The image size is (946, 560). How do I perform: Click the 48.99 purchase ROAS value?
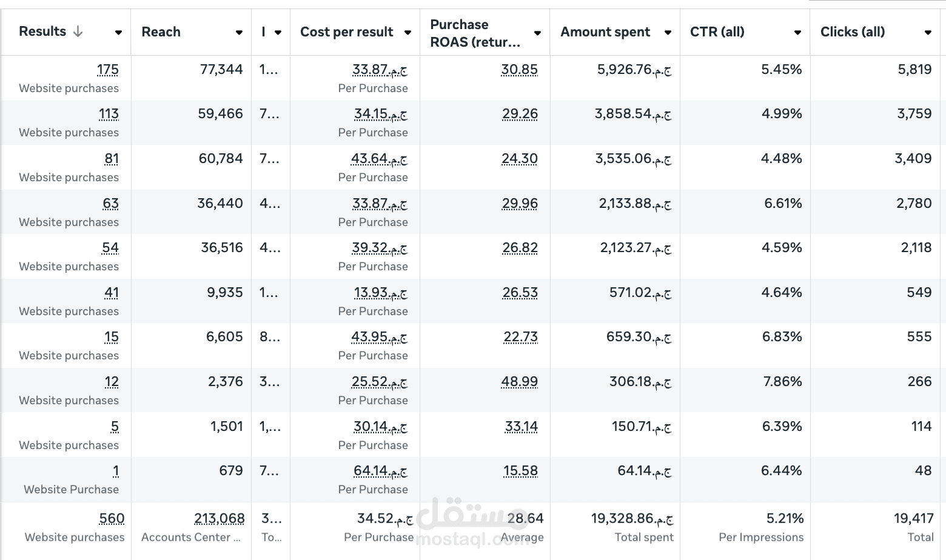pyautogui.click(x=520, y=382)
